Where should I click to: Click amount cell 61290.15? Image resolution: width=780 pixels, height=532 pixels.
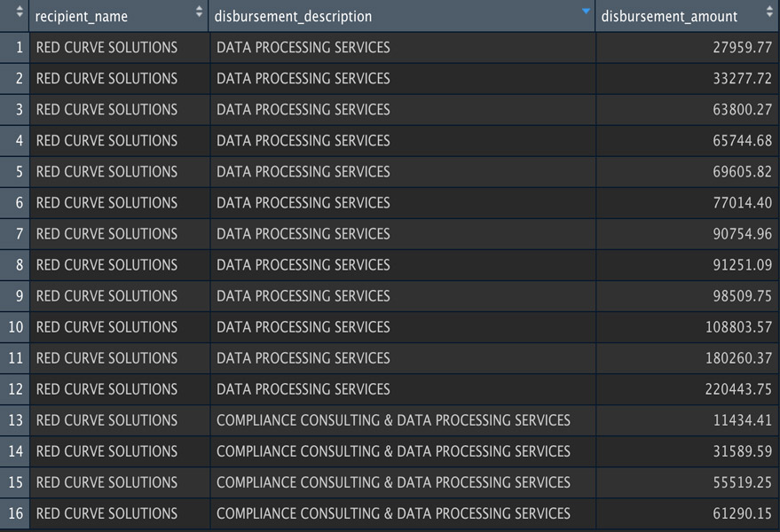tap(687, 513)
